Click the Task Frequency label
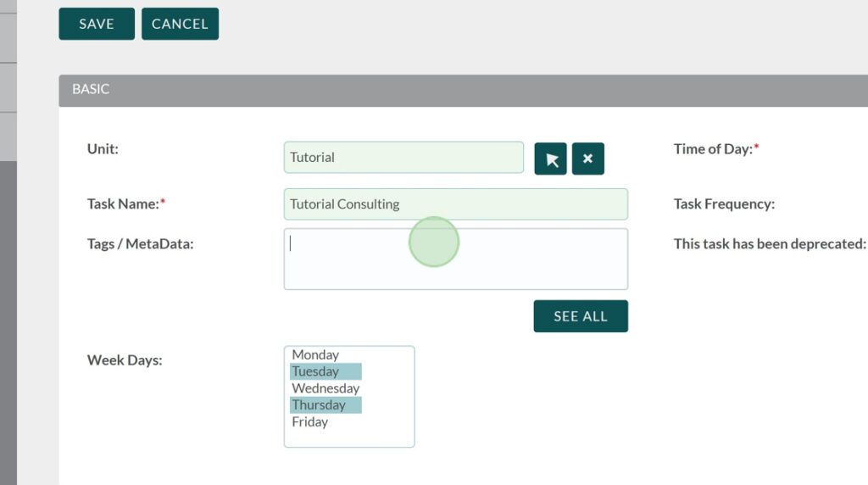The image size is (868, 485). pyautogui.click(x=724, y=204)
